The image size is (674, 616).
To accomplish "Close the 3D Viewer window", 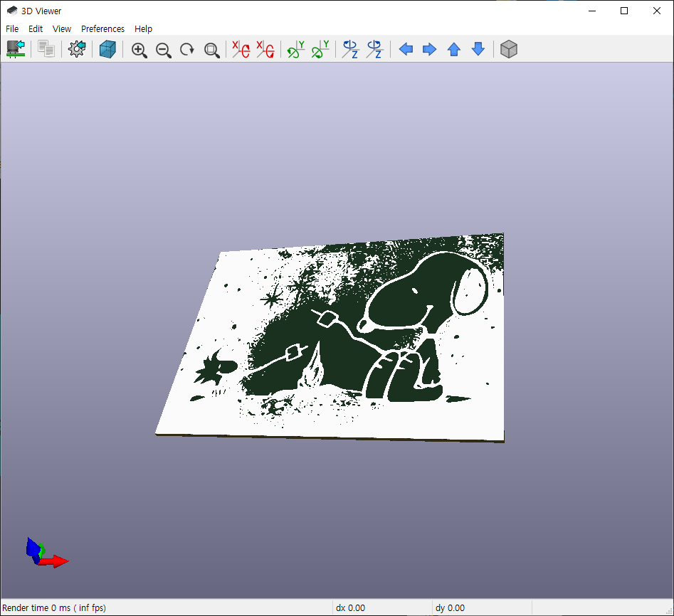I will [x=657, y=11].
